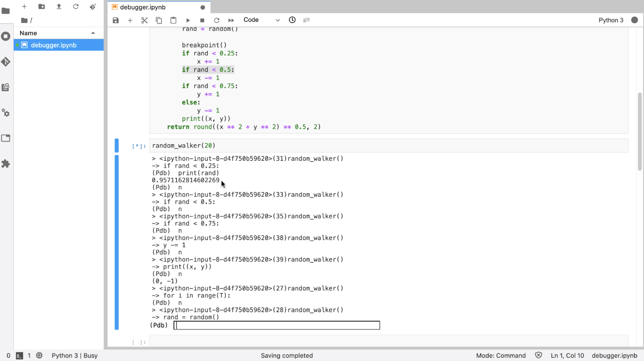Viewport: 644px width, 361px height.
Task: Click the git toolbar button
Action: pos(306,20)
